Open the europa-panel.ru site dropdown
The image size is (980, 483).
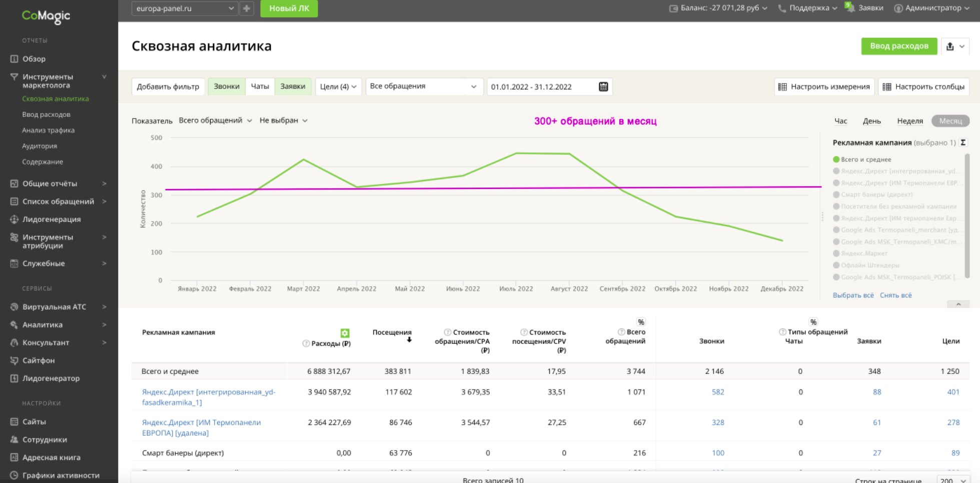pyautogui.click(x=184, y=8)
